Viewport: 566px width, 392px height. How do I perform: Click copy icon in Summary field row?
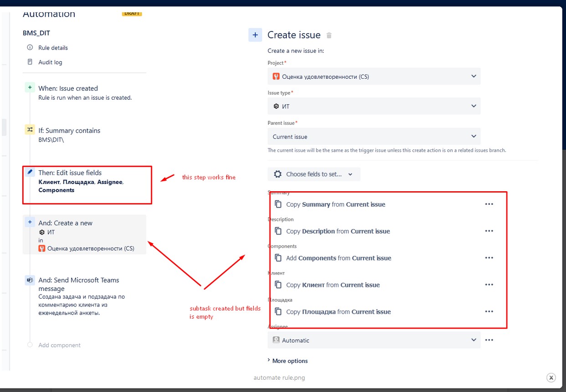coord(278,204)
